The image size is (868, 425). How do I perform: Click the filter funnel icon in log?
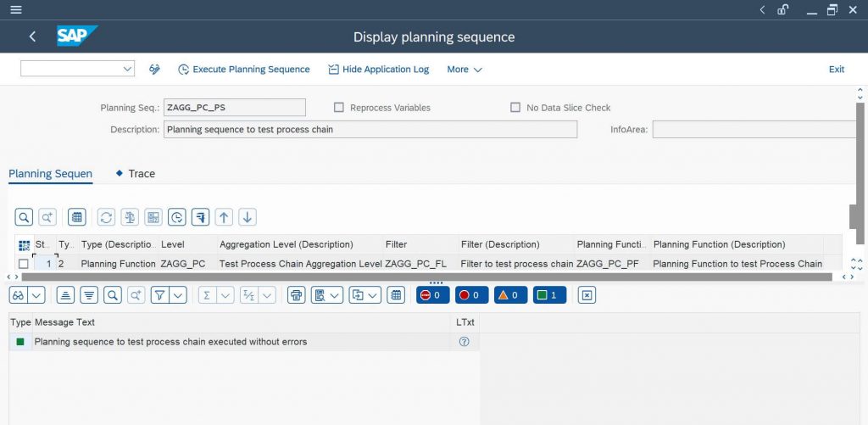(159, 295)
